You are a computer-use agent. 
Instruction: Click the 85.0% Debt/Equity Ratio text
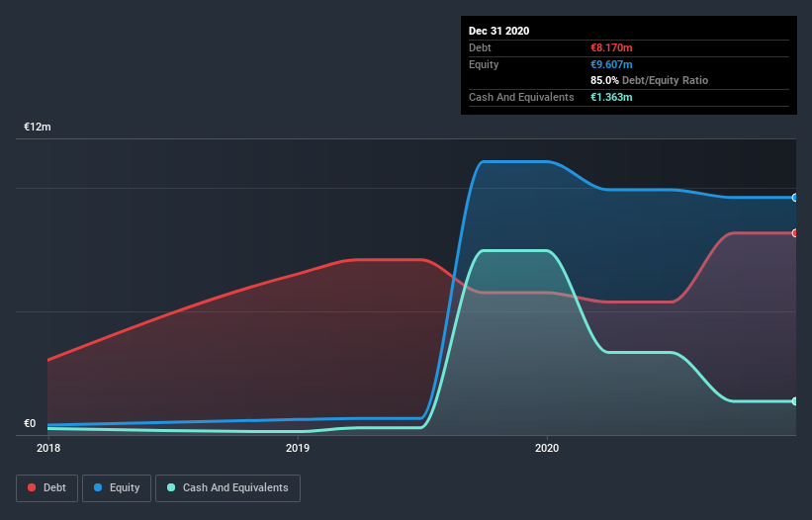649,81
